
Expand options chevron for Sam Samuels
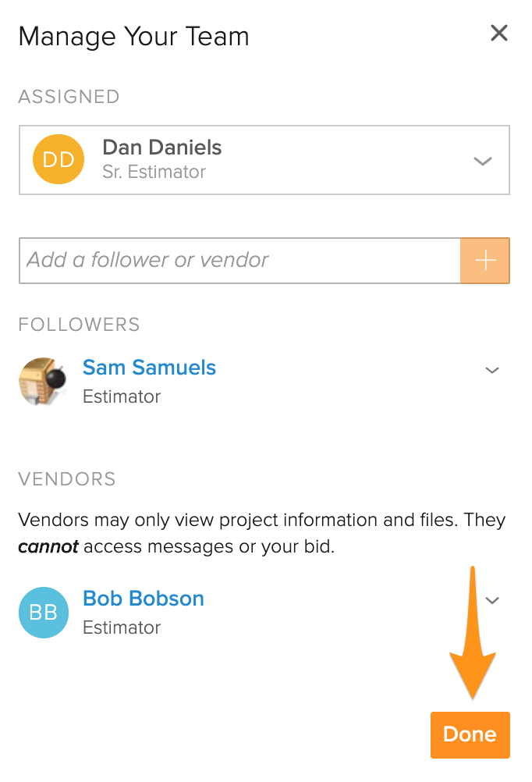coord(492,370)
